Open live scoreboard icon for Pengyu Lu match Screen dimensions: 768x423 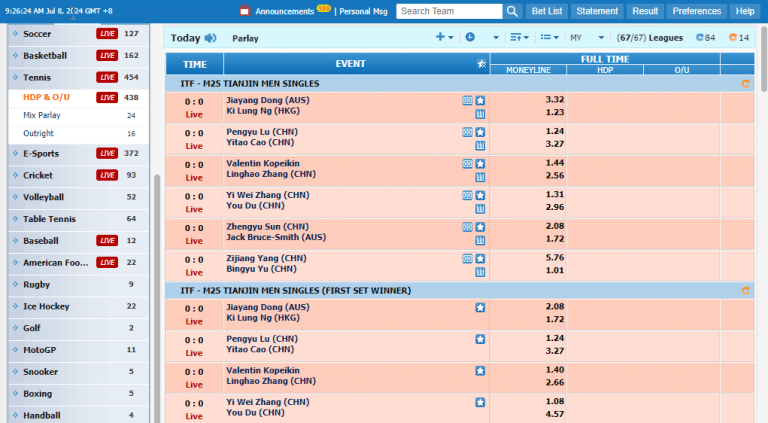(x=467, y=132)
